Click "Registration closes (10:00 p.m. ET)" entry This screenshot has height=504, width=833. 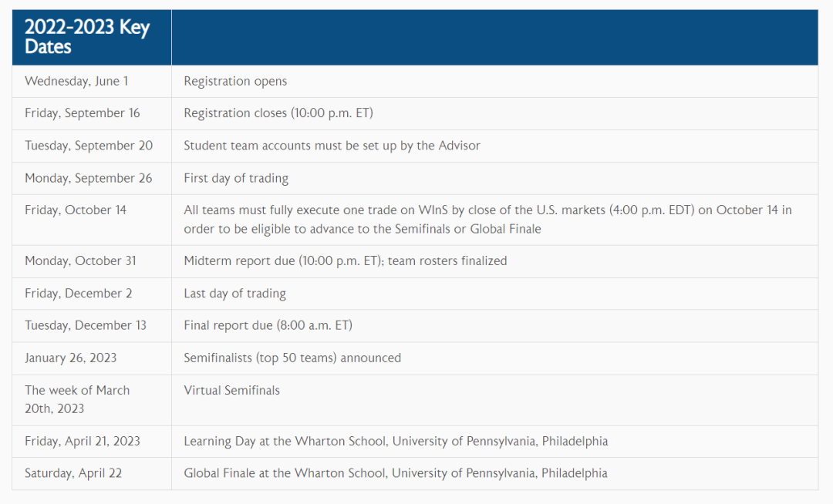click(x=278, y=113)
